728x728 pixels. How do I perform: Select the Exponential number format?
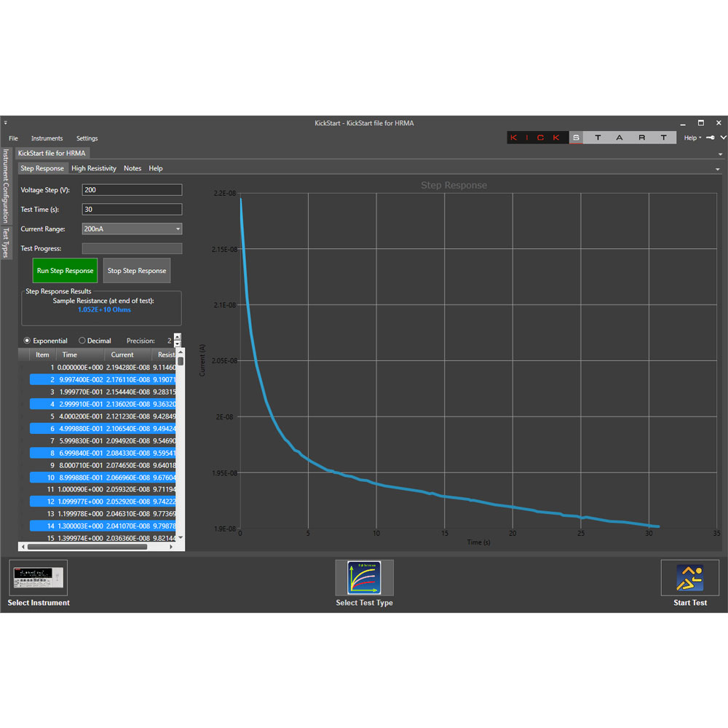point(28,340)
